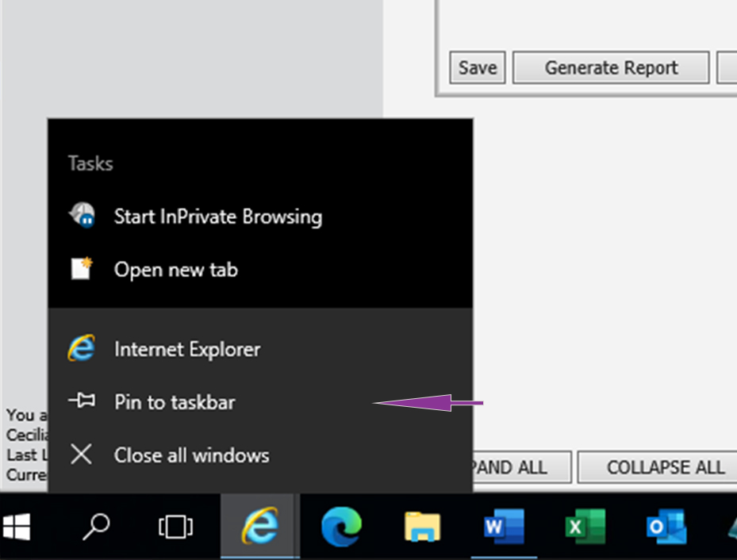Click the Save button
This screenshot has width=737, height=560.
(477, 67)
